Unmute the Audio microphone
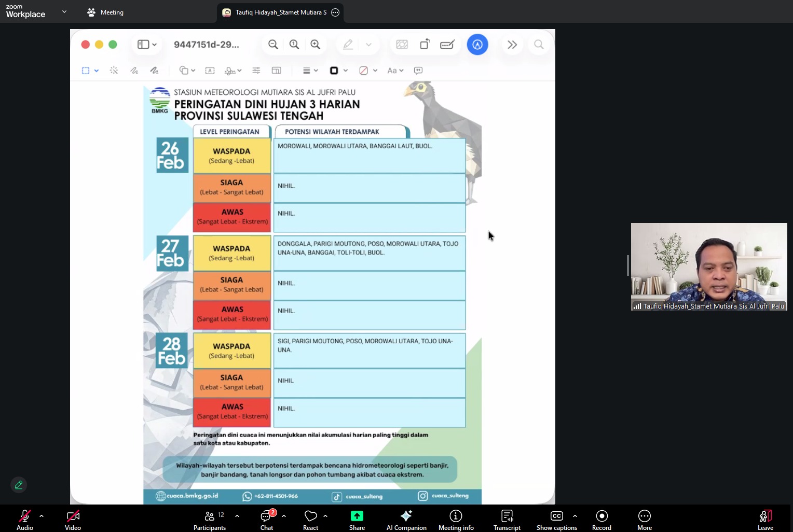 [24, 520]
